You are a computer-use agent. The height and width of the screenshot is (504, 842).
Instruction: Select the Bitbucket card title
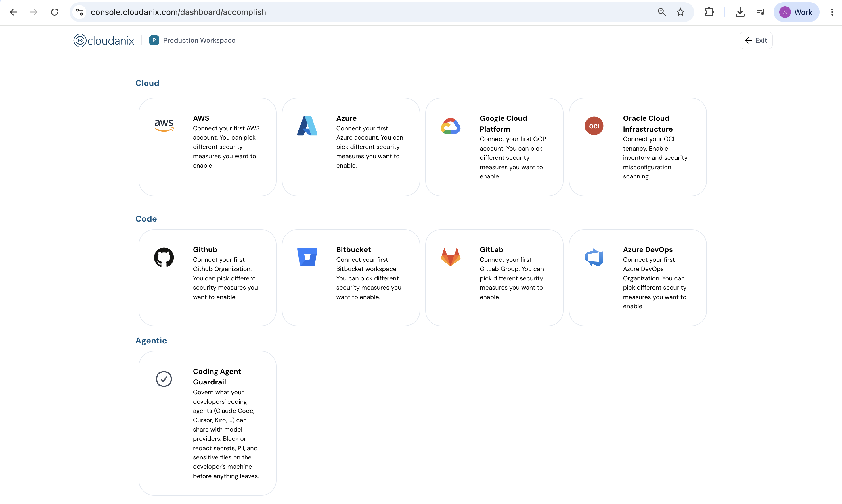pyautogui.click(x=353, y=250)
